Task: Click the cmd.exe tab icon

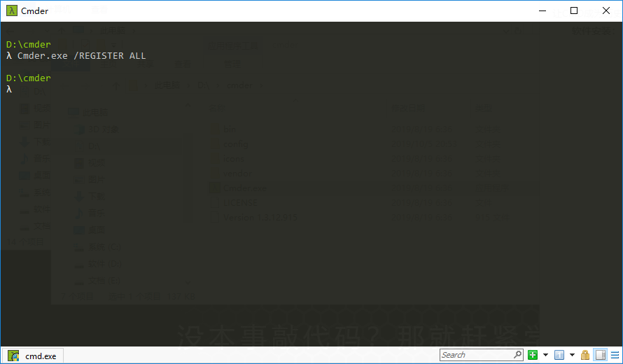Action: (x=13, y=356)
